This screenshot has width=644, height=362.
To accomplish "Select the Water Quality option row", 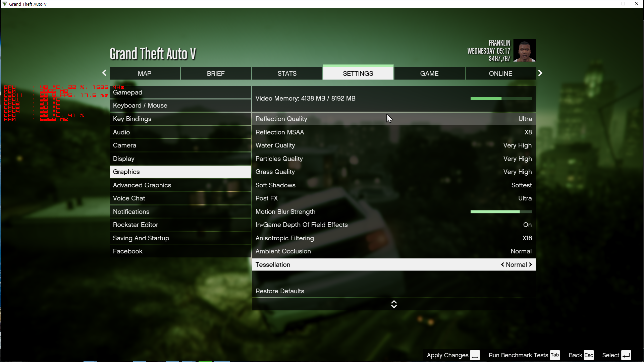I will (394, 145).
